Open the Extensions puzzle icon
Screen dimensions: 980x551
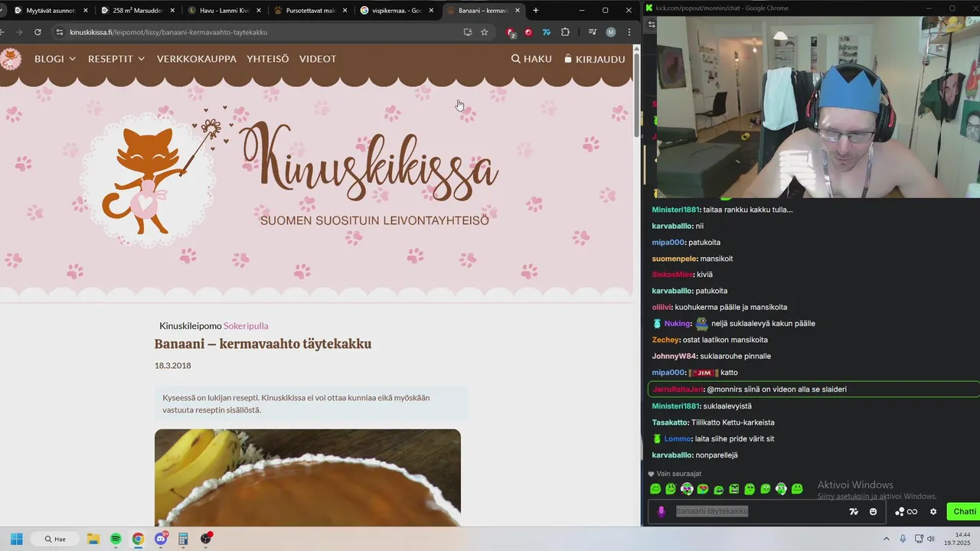point(565,32)
